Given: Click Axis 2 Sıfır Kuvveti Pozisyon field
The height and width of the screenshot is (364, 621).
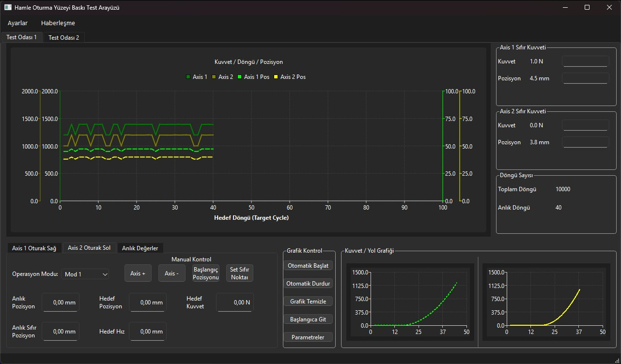Looking at the screenshot, I should point(585,142).
